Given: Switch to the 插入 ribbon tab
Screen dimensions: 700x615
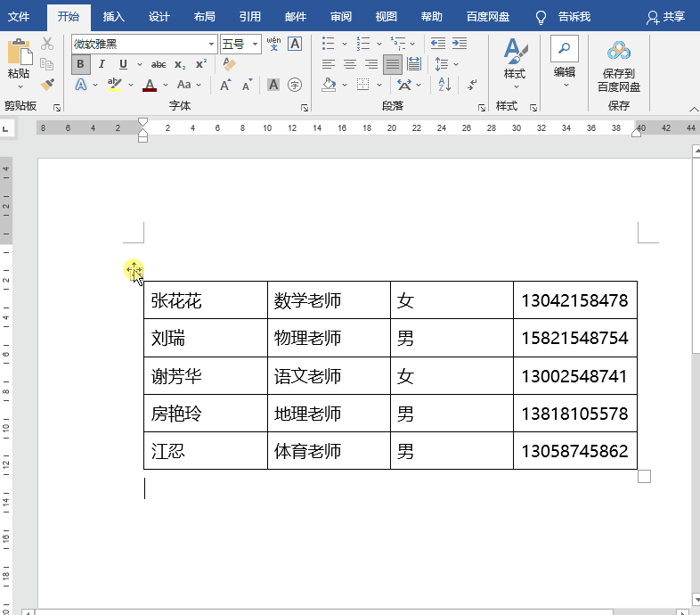Looking at the screenshot, I should [x=114, y=16].
